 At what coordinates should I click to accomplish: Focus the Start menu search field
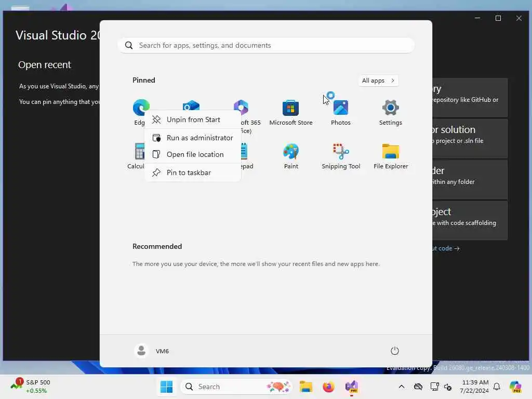click(266, 45)
